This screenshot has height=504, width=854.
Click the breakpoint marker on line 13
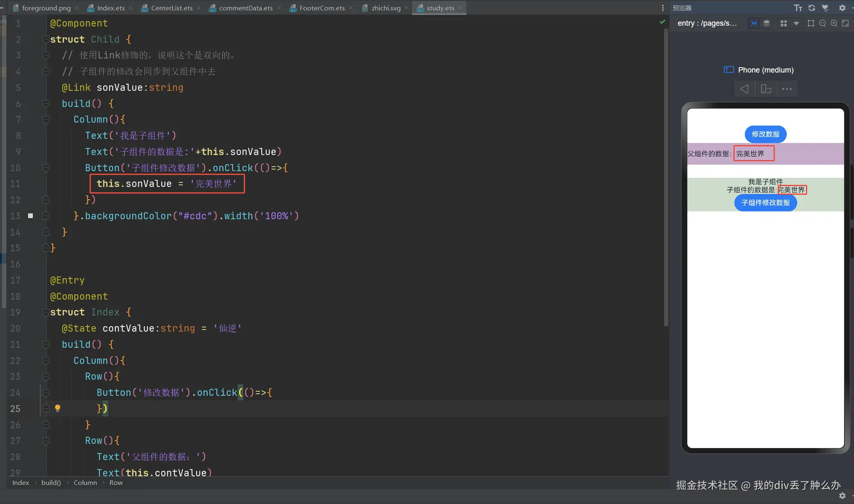point(30,216)
